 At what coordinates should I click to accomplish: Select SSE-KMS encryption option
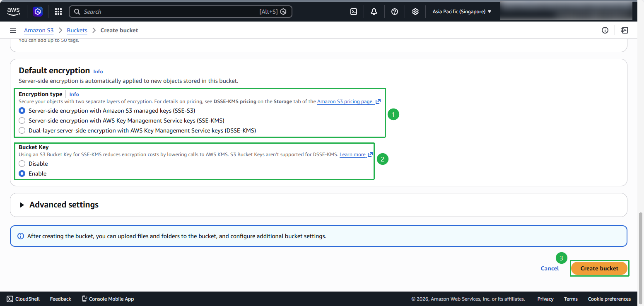point(22,121)
